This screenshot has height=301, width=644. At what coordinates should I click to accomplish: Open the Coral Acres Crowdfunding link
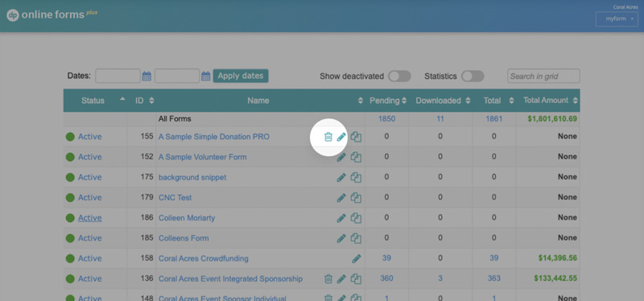[x=204, y=258]
